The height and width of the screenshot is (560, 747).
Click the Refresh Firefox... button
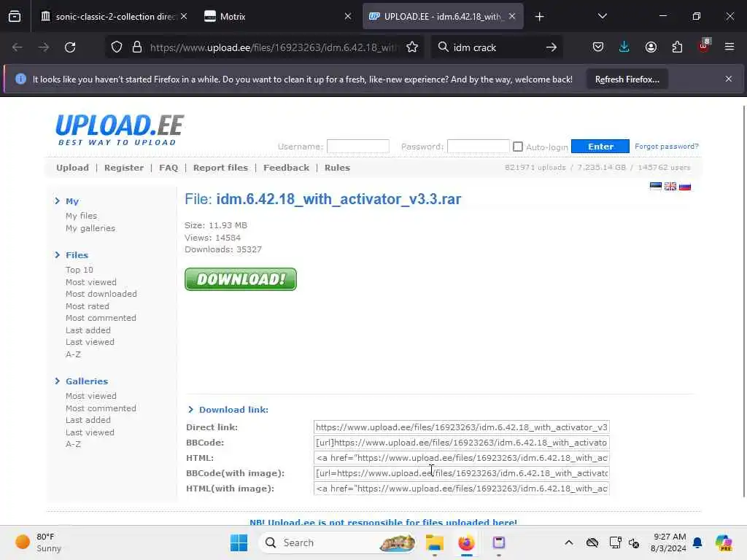tap(627, 79)
